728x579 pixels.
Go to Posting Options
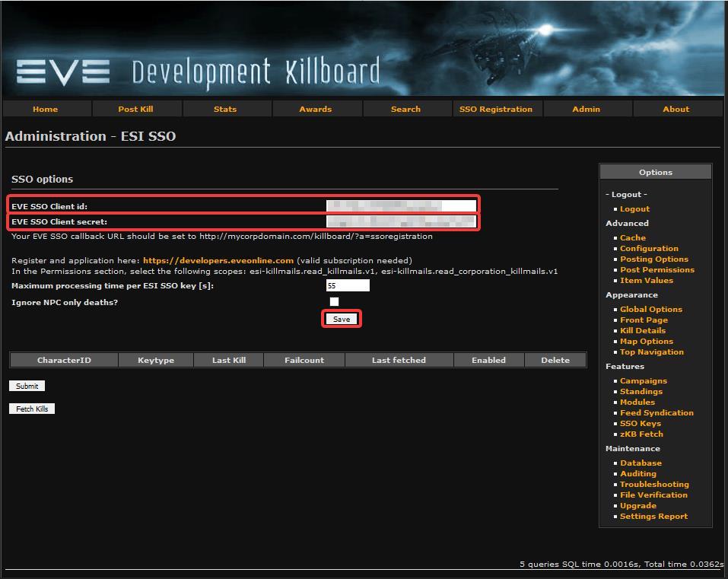[x=654, y=259]
